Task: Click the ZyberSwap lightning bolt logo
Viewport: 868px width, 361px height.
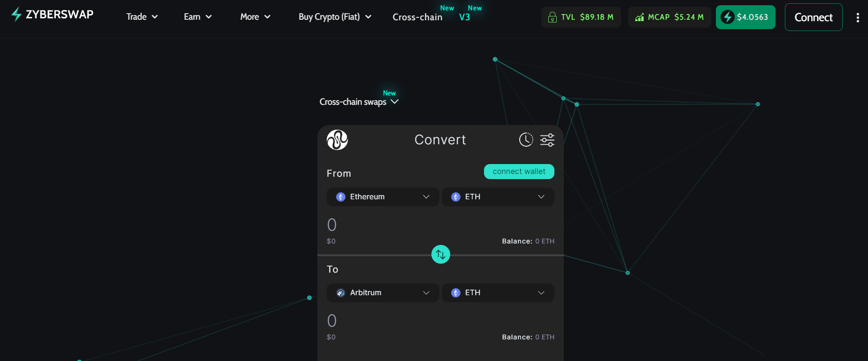Action: tap(16, 15)
